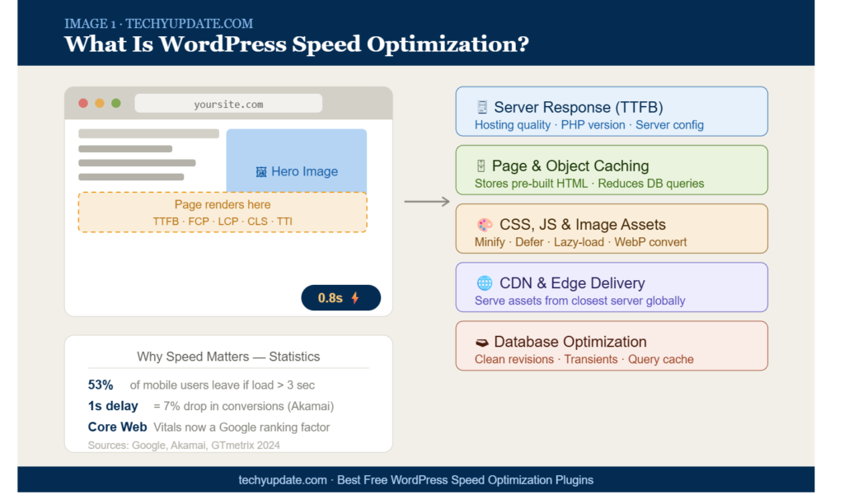
Task: Click the palette icon beside CSS, JS & Image Assets
Action: tap(485, 224)
